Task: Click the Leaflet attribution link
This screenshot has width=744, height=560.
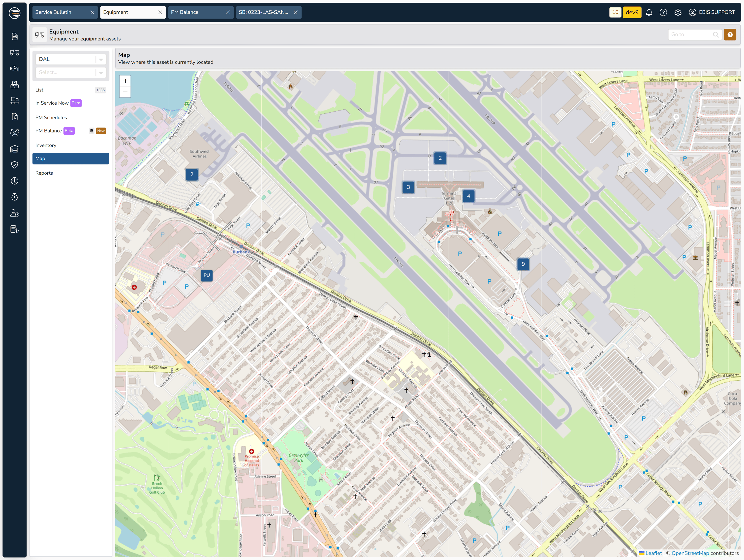Action: point(653,553)
